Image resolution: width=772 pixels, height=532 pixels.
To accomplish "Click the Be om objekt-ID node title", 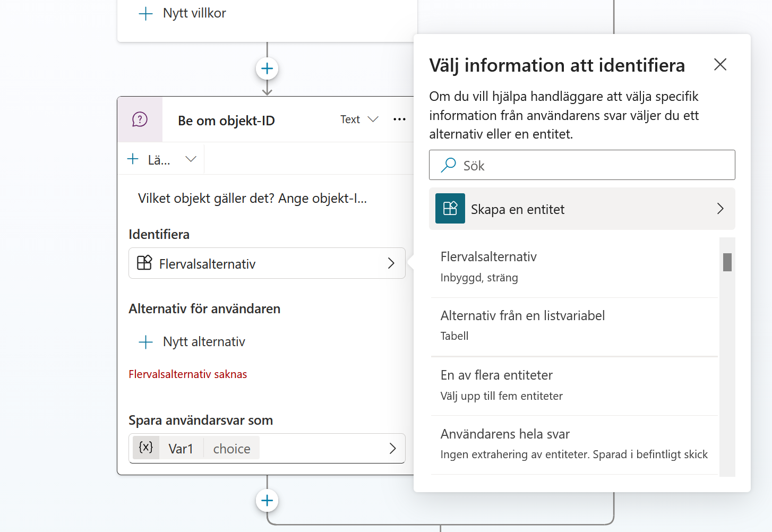I will (226, 121).
